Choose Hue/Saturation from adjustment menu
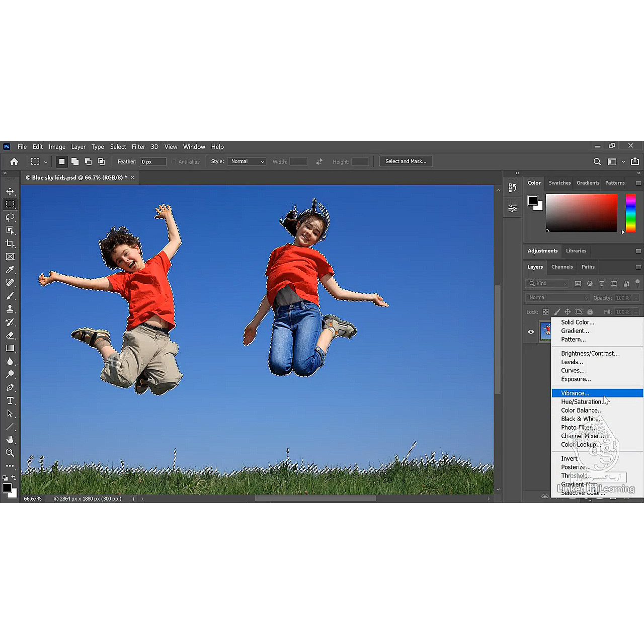Image resolution: width=644 pixels, height=644 pixels. pyautogui.click(x=582, y=401)
